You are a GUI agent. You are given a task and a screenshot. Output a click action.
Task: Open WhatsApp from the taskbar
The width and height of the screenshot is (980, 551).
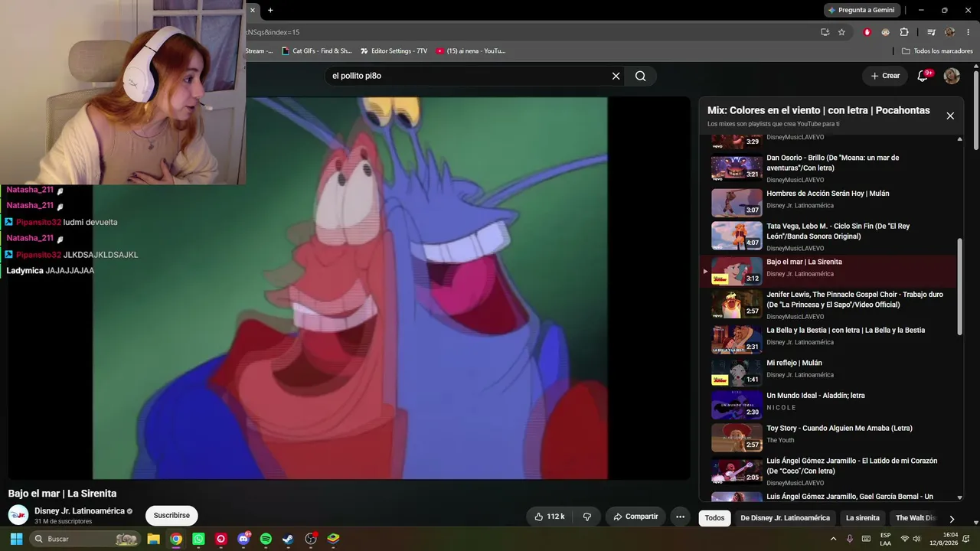click(x=198, y=539)
